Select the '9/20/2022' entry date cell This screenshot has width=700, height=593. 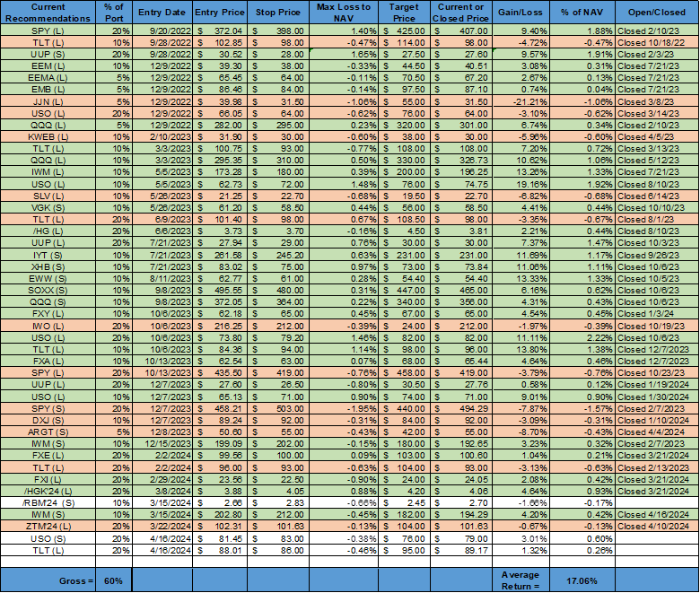tap(162, 31)
